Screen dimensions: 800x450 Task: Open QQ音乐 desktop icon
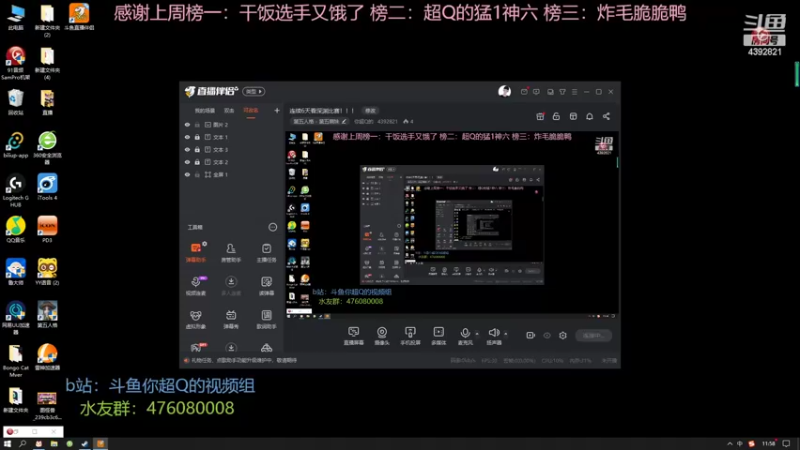pyautogui.click(x=16, y=230)
